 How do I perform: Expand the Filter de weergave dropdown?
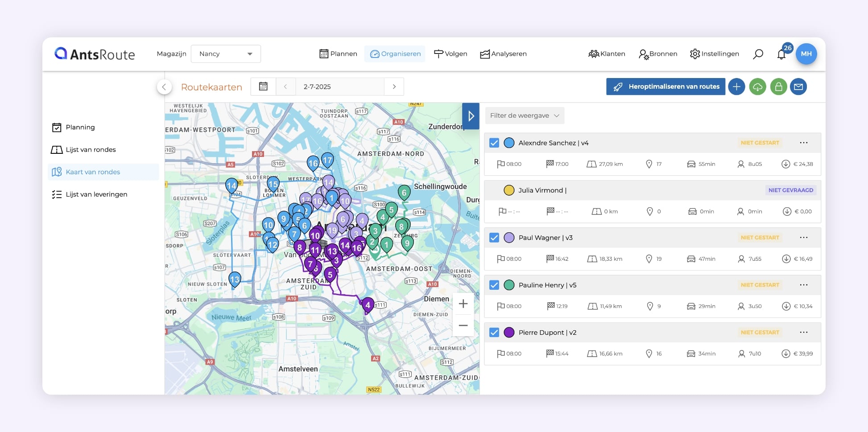coord(524,115)
